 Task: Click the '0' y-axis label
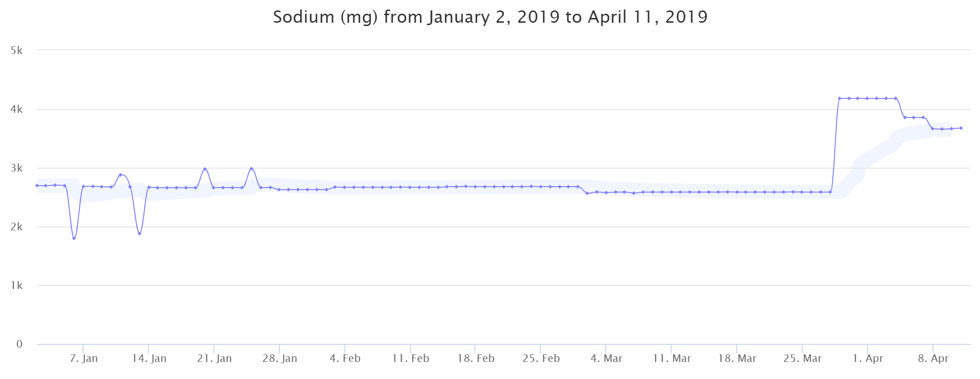click(x=19, y=344)
